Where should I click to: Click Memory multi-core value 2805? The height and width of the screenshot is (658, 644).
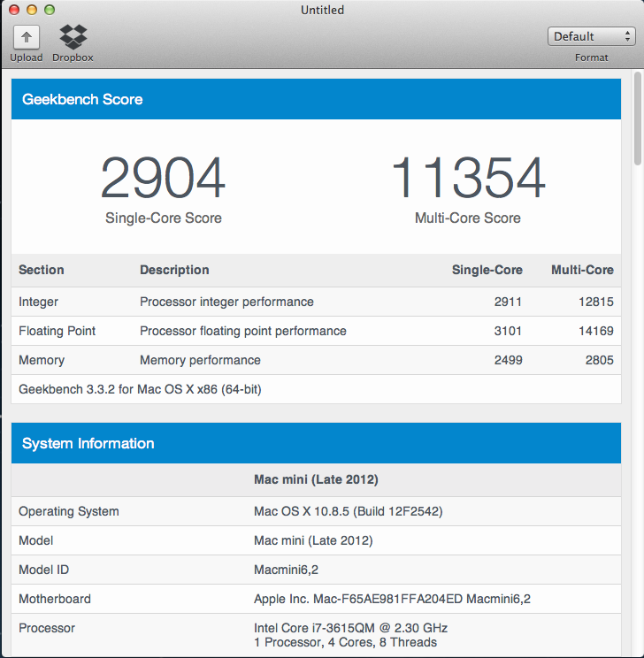(600, 360)
